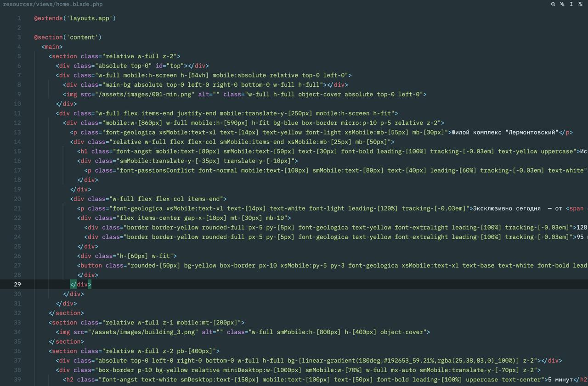588x386 pixels.
Task: Click the closing section tag on line 32
Action: 66,313
